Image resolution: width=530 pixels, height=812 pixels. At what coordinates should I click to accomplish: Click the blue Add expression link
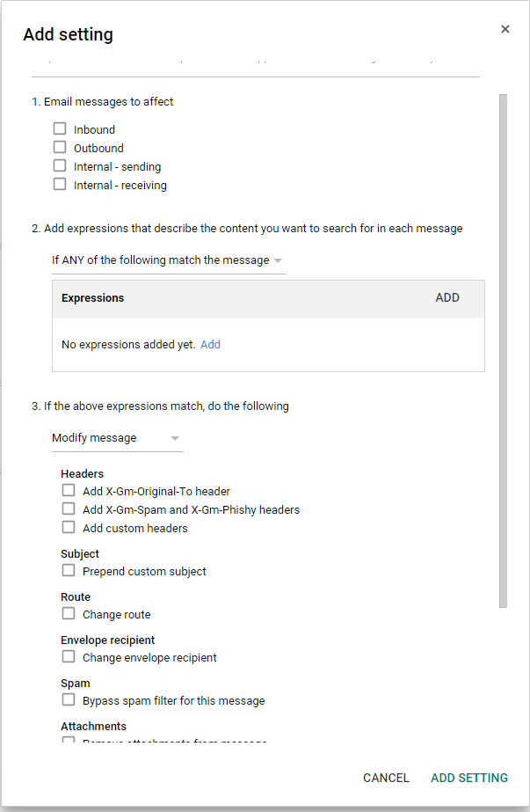pos(210,345)
